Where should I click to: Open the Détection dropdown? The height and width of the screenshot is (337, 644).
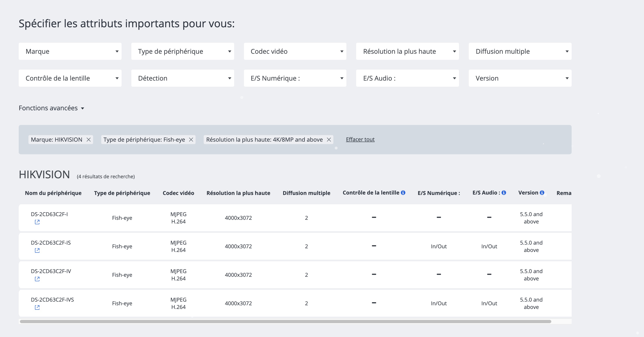pos(183,78)
